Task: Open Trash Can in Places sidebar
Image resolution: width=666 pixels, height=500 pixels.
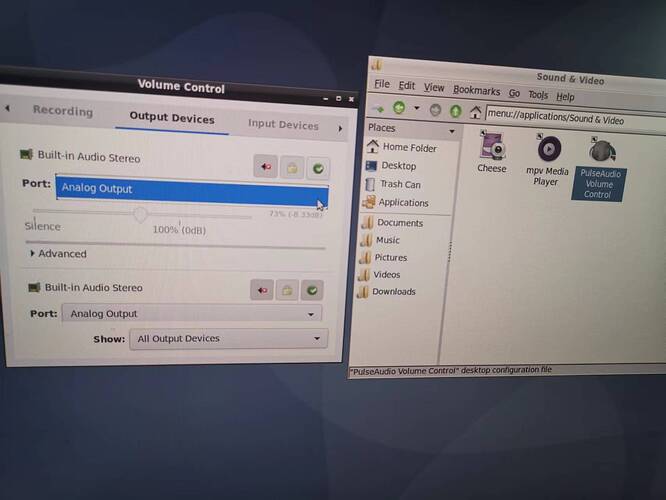Action: (x=393, y=184)
